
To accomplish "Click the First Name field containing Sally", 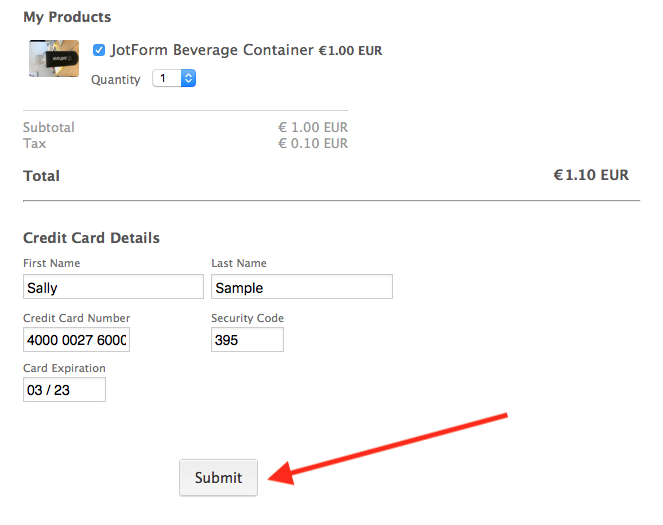I will 113,287.
